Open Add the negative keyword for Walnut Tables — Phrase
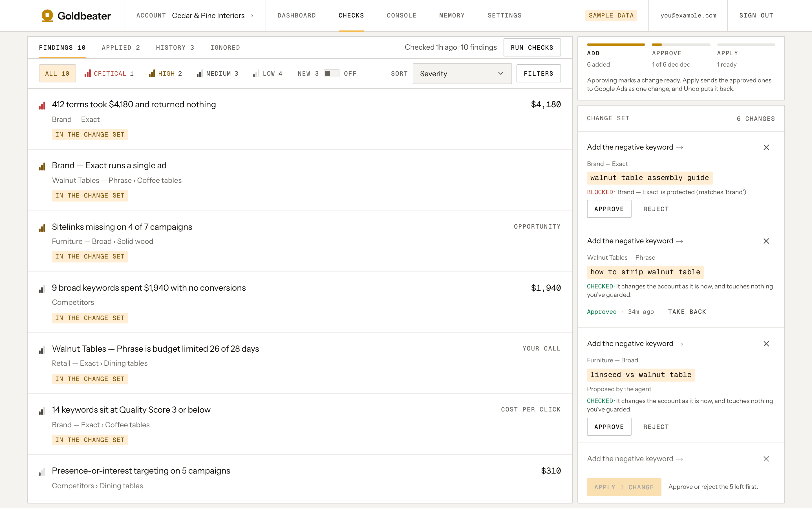This screenshot has width=812, height=508. pos(635,241)
